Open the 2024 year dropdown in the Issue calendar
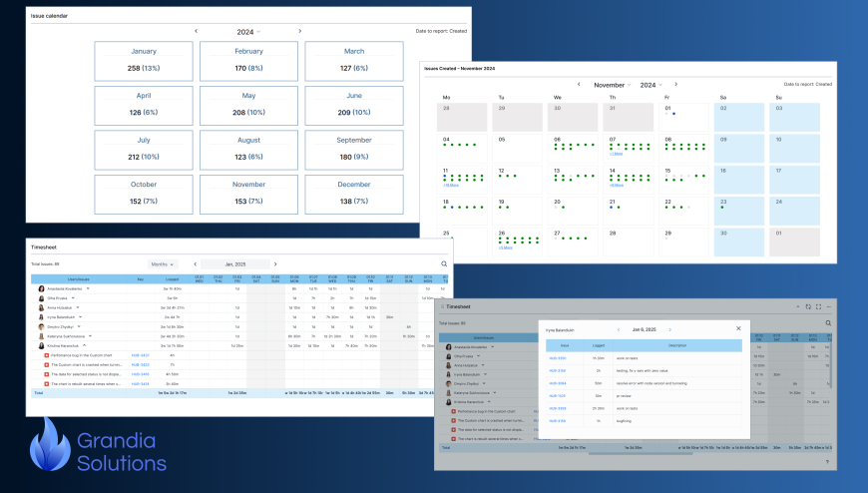Image resolution: width=868 pixels, height=493 pixels. point(248,32)
